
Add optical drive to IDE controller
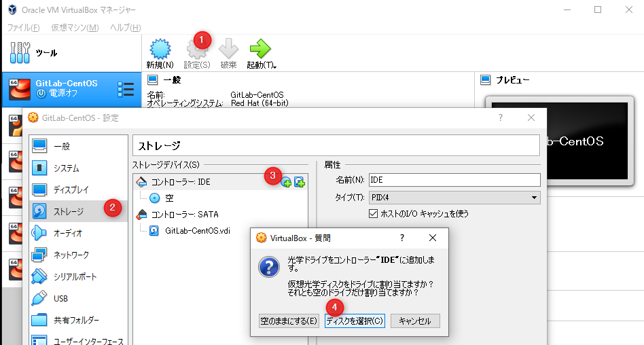pos(286,183)
